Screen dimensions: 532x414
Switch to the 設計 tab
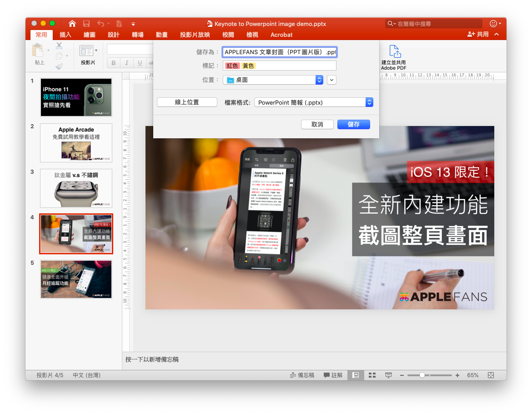click(x=114, y=35)
